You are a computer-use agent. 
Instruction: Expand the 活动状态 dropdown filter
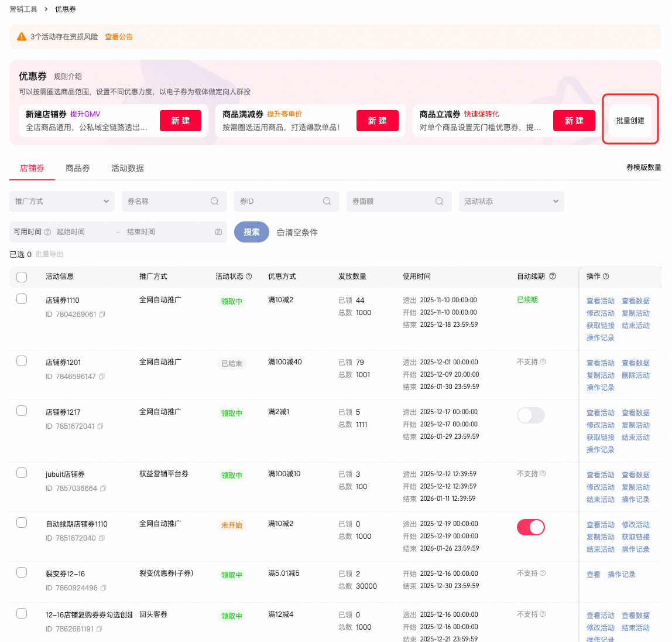pyautogui.click(x=511, y=202)
